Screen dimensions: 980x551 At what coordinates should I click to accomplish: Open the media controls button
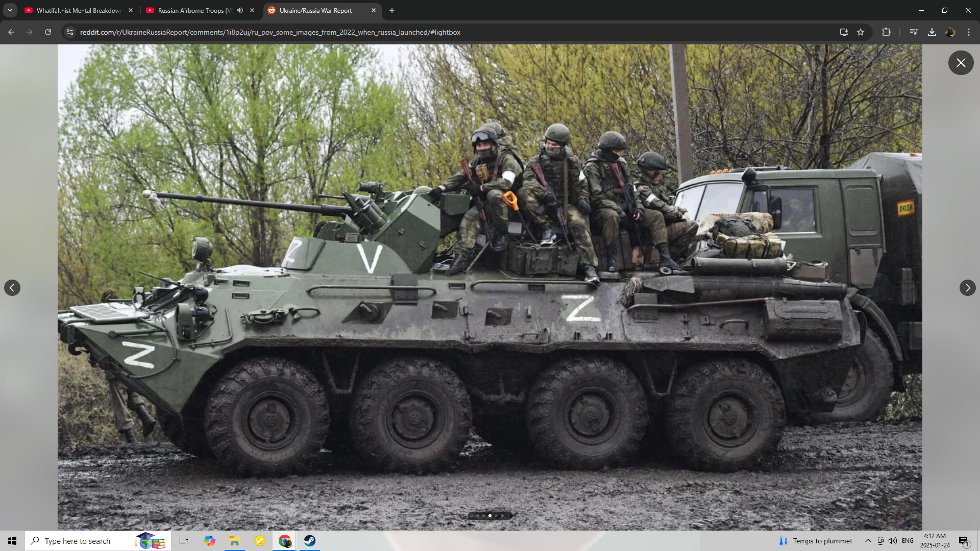click(914, 32)
